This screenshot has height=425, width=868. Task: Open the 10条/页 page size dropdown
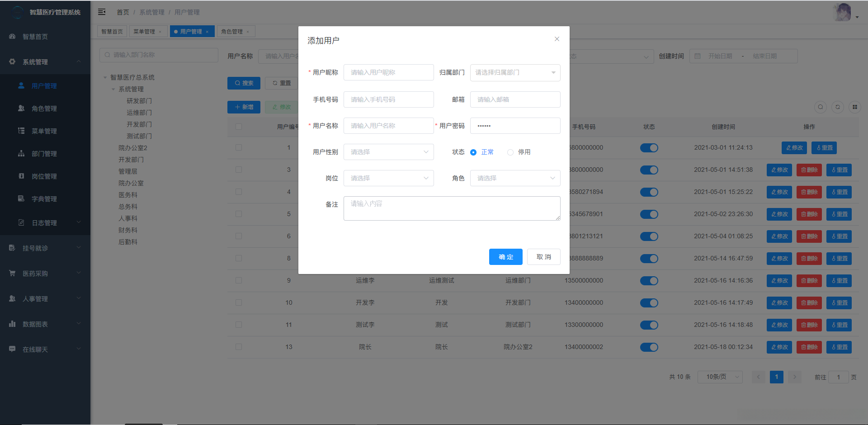click(720, 377)
